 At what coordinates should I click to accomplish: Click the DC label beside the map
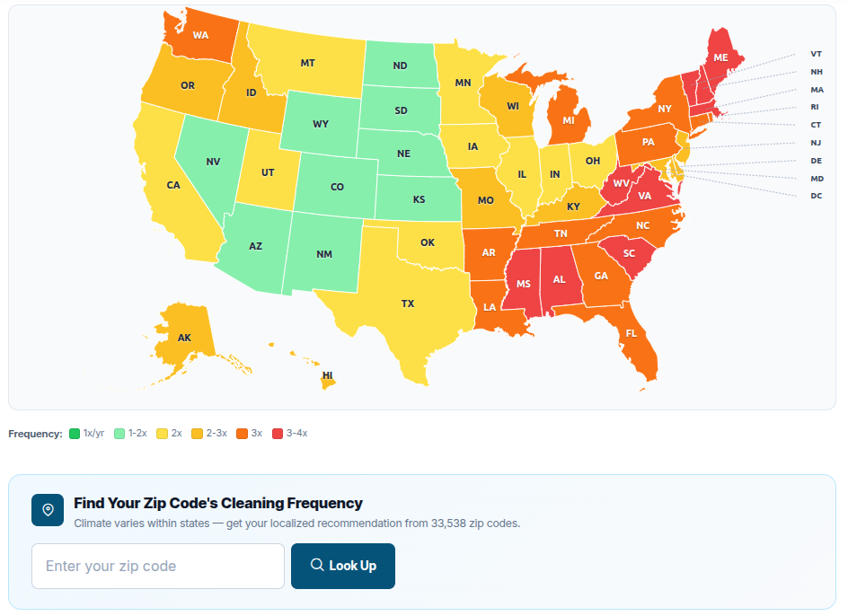click(816, 196)
